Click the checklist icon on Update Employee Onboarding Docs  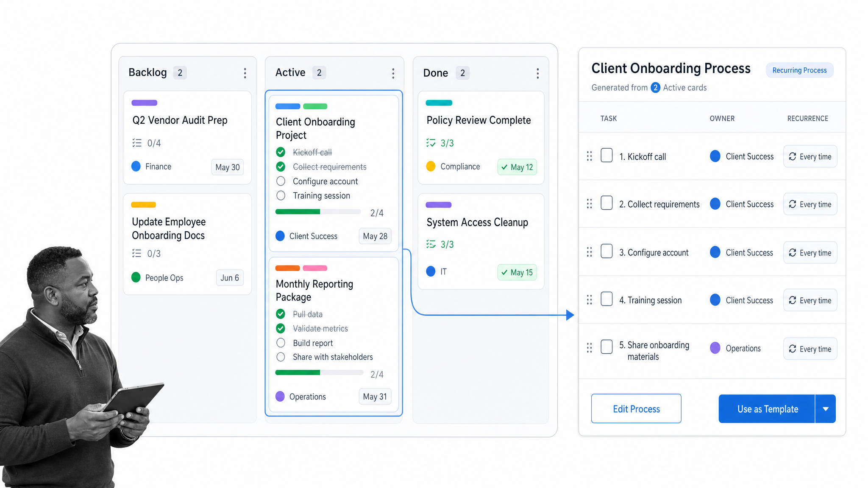pyautogui.click(x=137, y=253)
